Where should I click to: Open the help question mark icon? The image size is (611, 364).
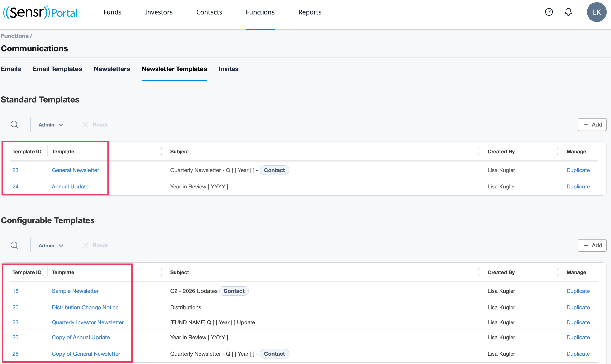click(549, 12)
